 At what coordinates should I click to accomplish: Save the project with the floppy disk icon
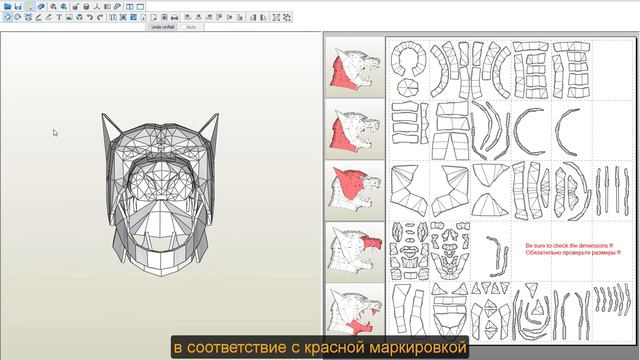(18, 7)
